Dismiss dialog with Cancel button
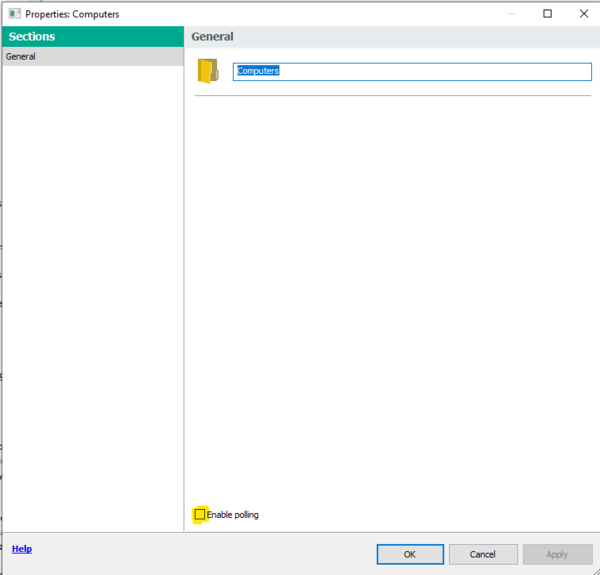 483,554
